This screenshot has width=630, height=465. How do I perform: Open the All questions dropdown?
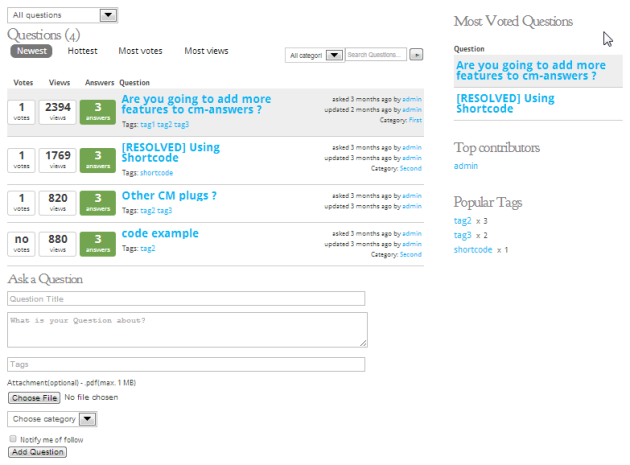tap(62, 15)
